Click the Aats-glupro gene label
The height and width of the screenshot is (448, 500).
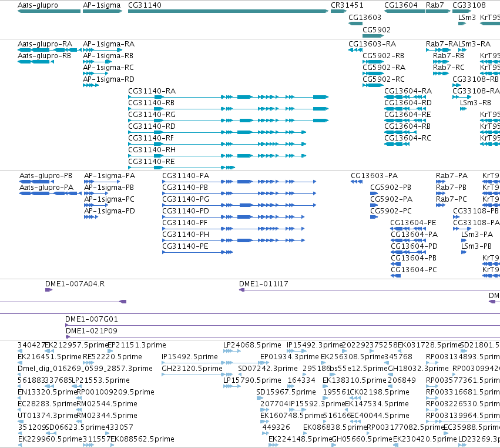(38, 5)
